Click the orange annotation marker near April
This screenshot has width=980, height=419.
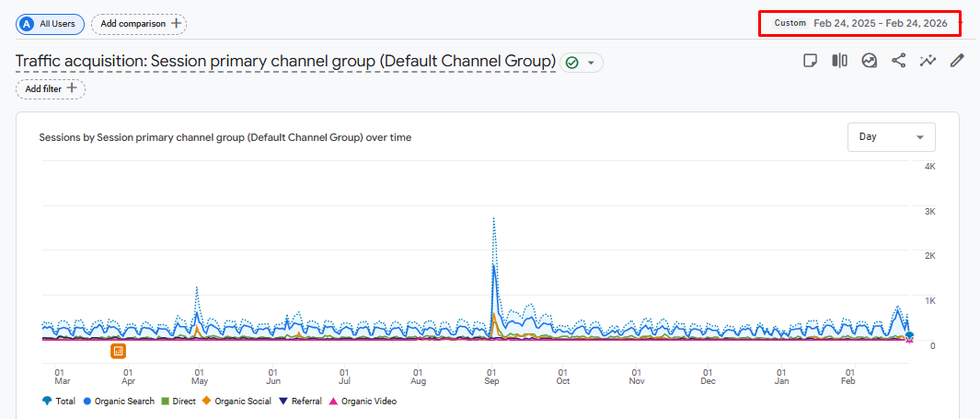[x=118, y=351]
